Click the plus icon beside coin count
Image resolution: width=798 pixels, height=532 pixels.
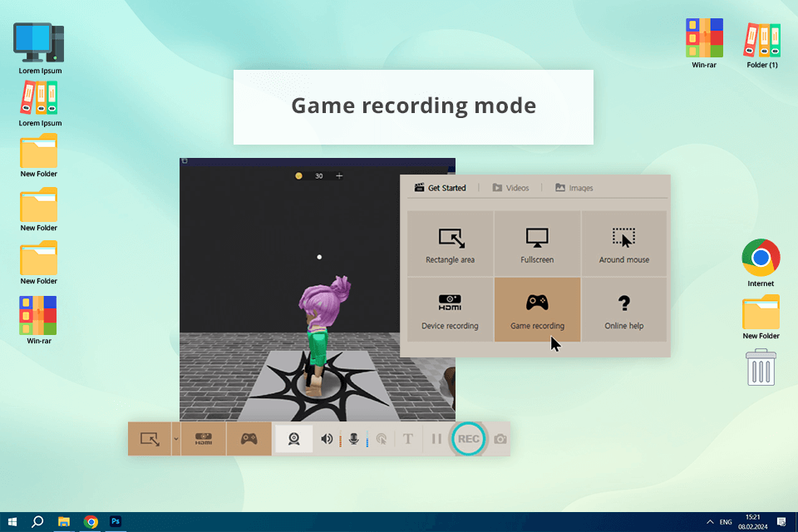pyautogui.click(x=339, y=176)
